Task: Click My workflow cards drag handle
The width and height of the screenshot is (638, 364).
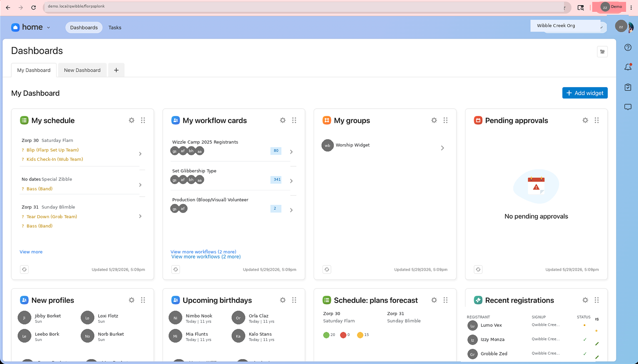Action: [294, 121]
